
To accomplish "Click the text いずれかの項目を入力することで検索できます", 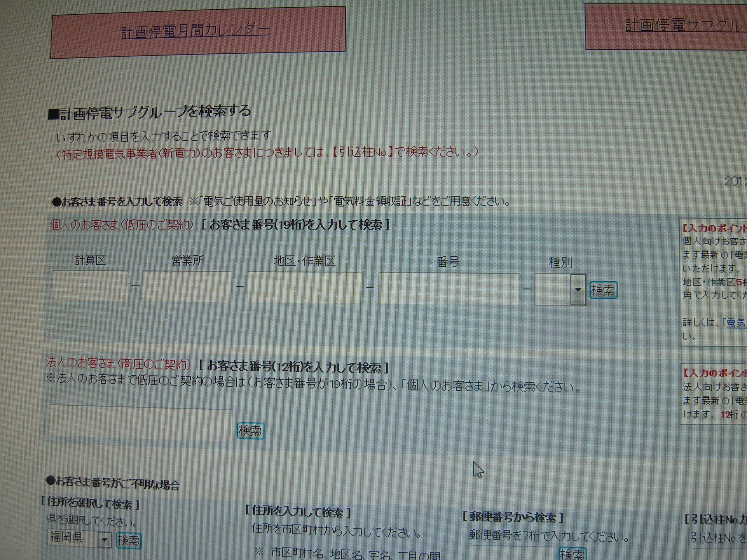I will click(163, 136).
